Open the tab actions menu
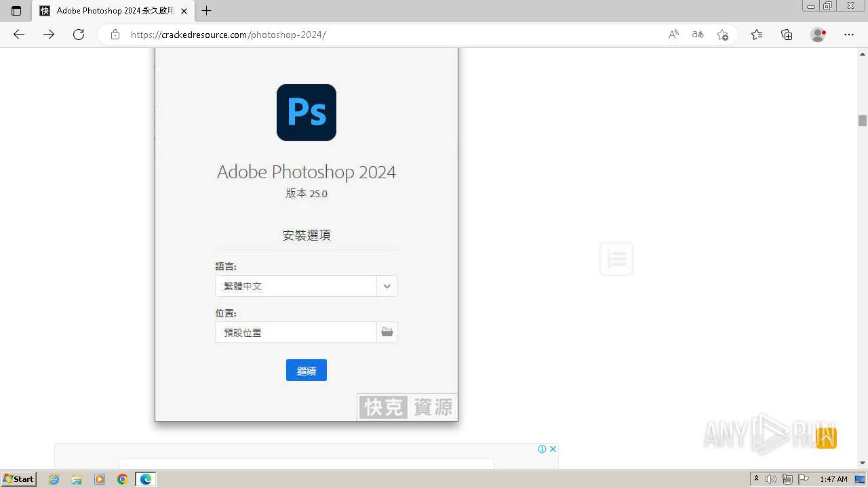This screenshot has width=868, height=488. [16, 11]
